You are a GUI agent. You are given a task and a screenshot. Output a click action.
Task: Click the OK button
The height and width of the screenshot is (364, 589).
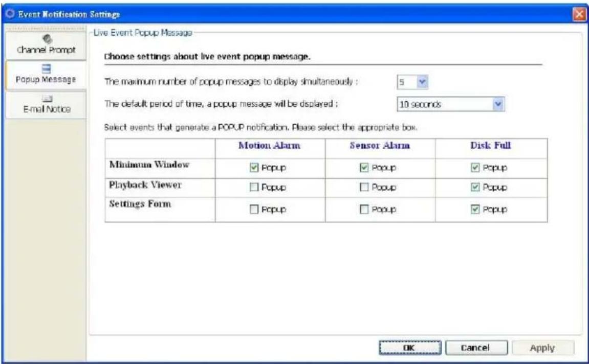pyautogui.click(x=410, y=348)
